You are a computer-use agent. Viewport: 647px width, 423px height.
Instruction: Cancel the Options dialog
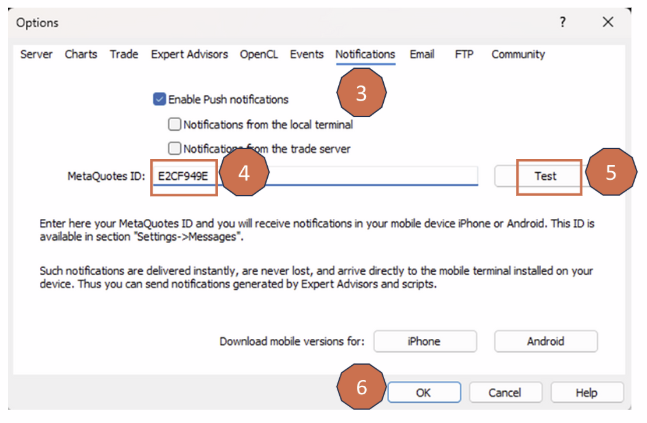point(505,393)
